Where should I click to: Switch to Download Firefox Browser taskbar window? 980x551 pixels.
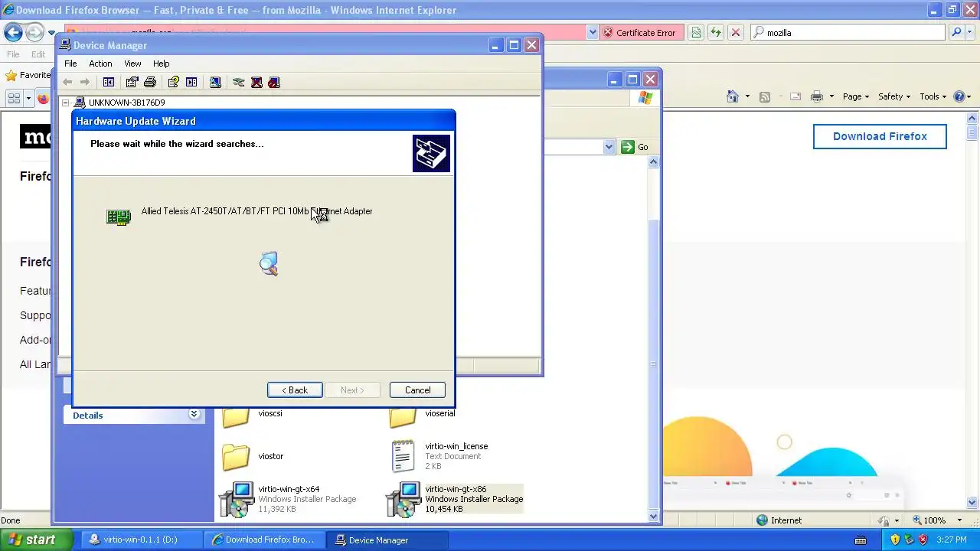tap(265, 540)
